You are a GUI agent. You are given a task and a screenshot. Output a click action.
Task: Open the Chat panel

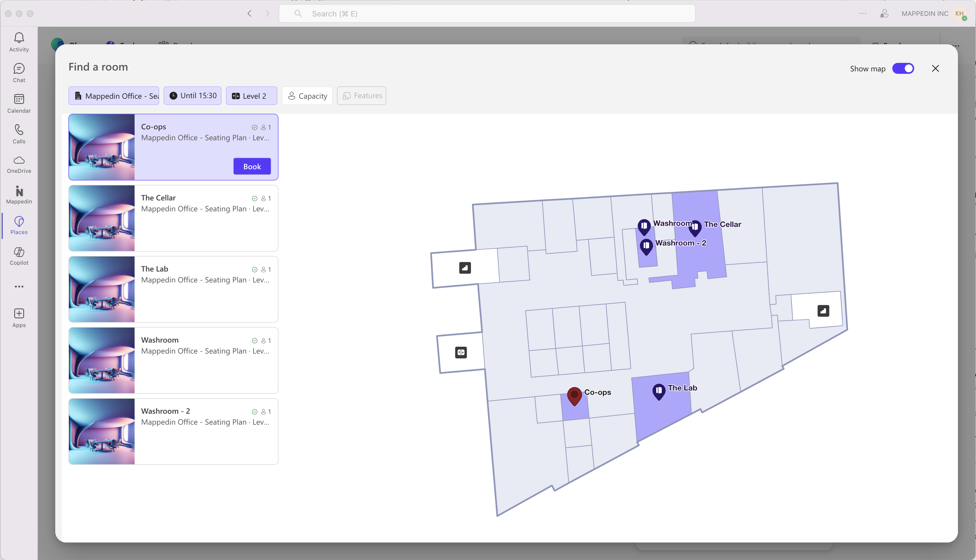(19, 72)
